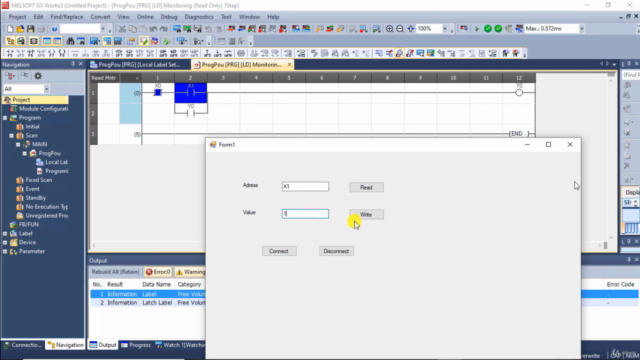Switch to the Output bottom tab
This screenshot has width=640, height=360.
(x=103, y=345)
